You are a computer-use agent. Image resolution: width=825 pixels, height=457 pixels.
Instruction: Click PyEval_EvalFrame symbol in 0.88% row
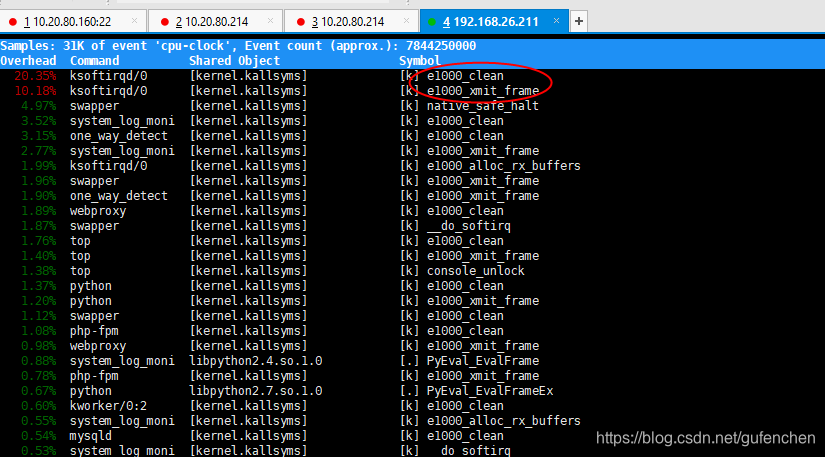click(483, 361)
